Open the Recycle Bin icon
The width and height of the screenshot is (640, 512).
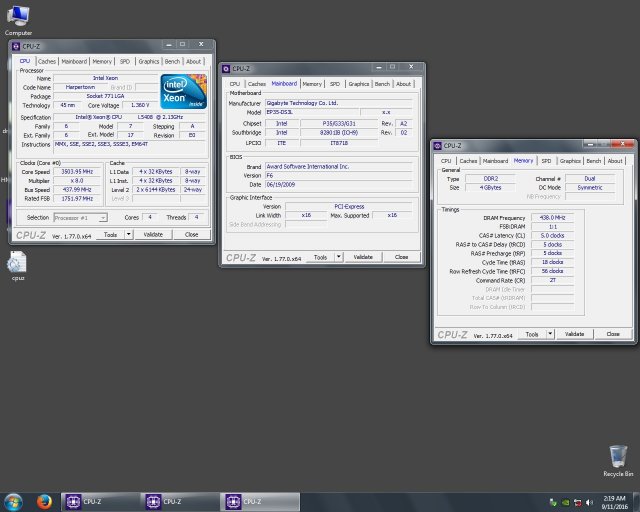click(619, 458)
